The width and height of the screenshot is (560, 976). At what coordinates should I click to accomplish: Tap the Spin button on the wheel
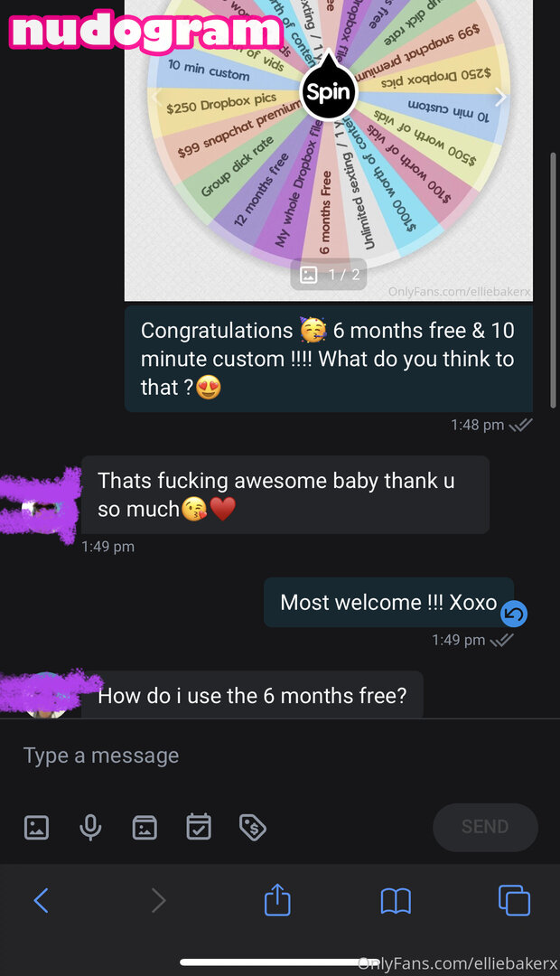tap(329, 90)
